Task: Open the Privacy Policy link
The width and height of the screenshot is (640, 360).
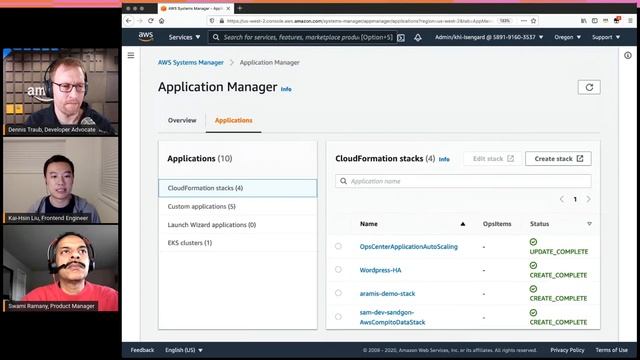Action: coord(567,350)
